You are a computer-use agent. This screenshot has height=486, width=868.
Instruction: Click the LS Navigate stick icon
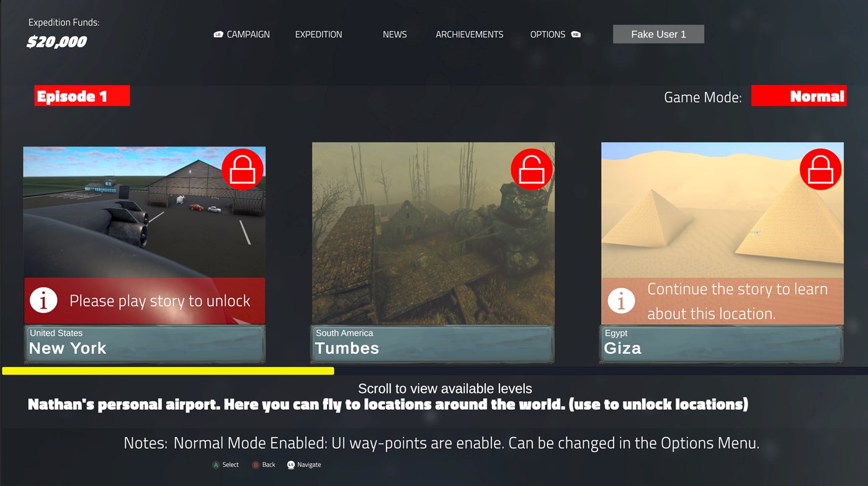point(290,465)
